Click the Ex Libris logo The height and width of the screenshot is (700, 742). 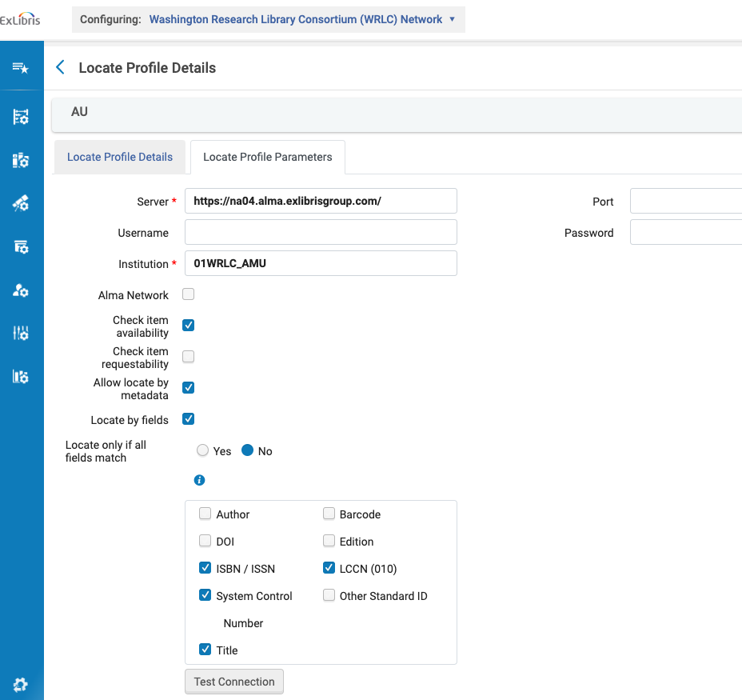[x=20, y=19]
